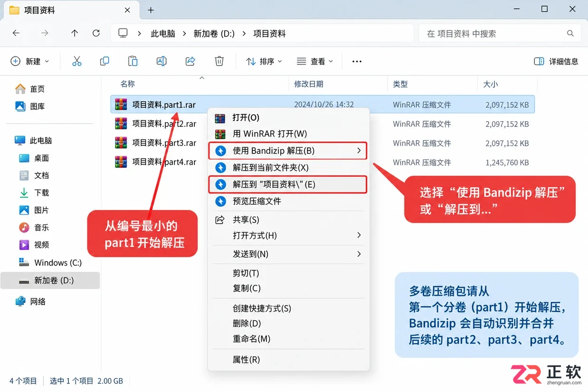This screenshot has height=392, width=588.
Task: Go forward with the right arrow
Action: click(x=45, y=33)
